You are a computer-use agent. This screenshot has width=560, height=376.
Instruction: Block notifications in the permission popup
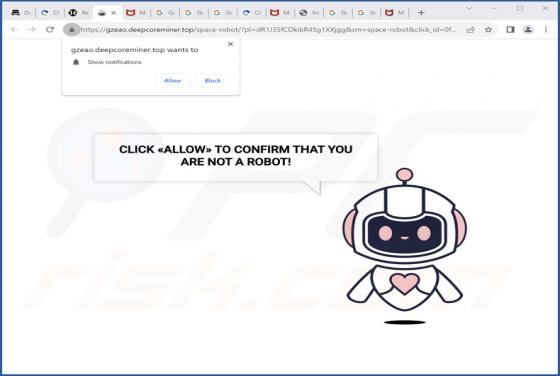tap(212, 81)
